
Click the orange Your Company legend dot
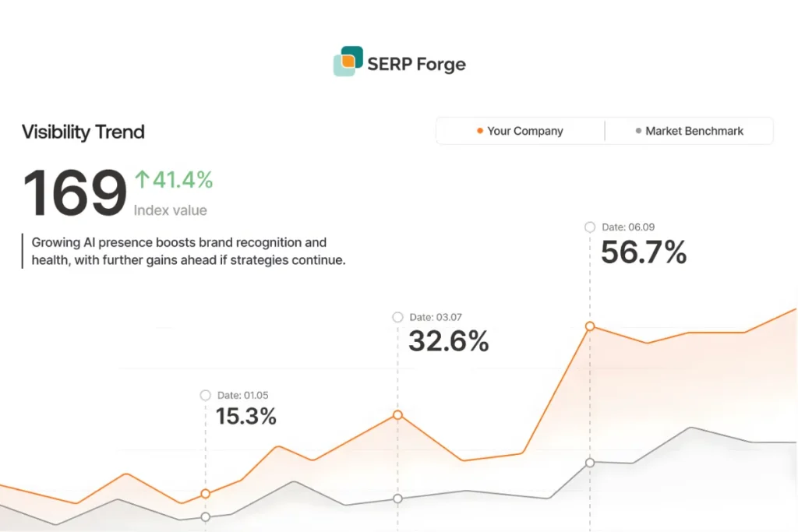[480, 131]
